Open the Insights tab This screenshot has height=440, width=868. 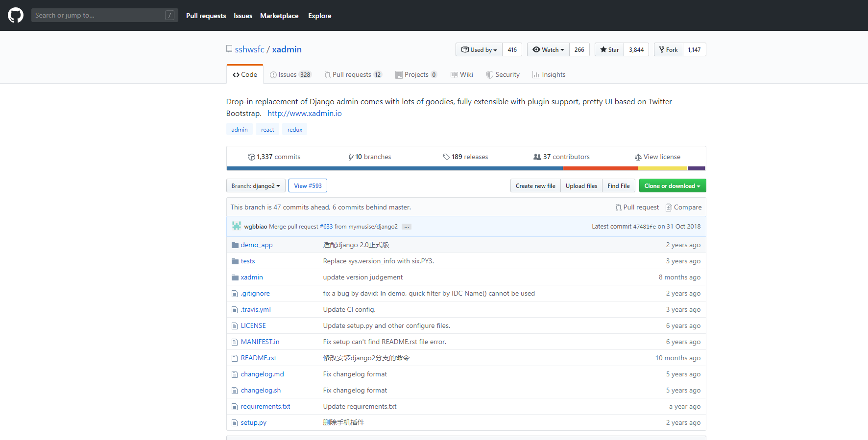click(x=549, y=74)
